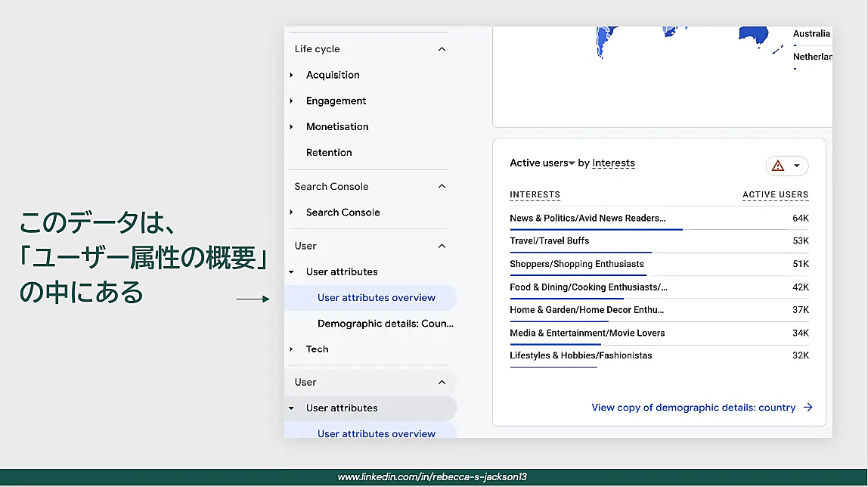Collapse the Life cycle section chevron
Screen dimensions: 868x487
(442, 49)
